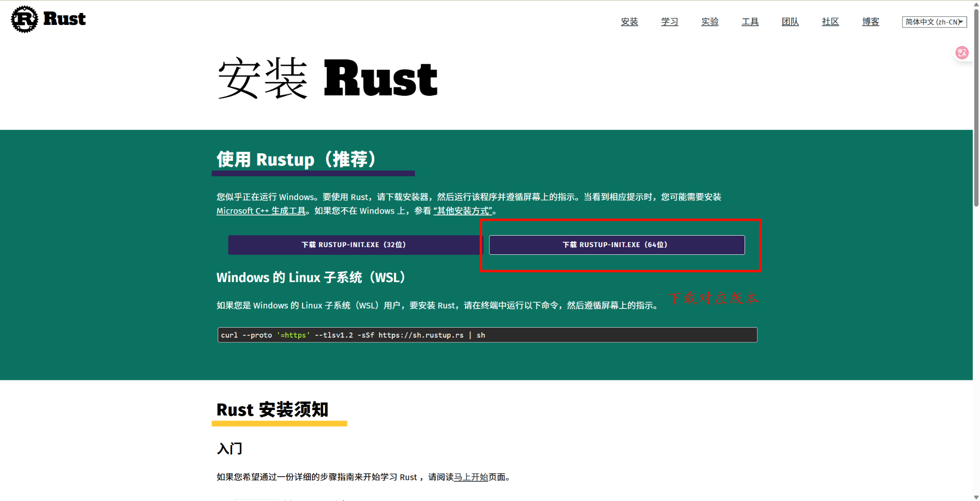Click the 入门 subheading
The image size is (980, 501).
click(x=230, y=449)
